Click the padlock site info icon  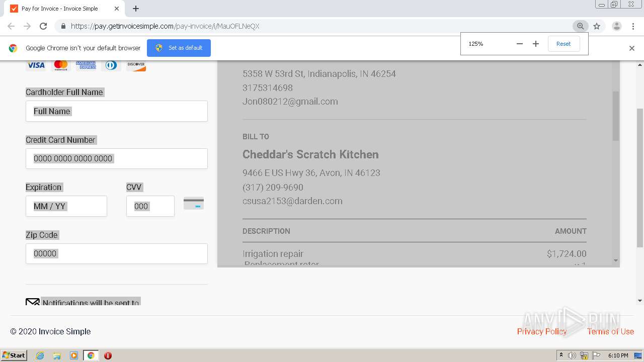[63, 26]
